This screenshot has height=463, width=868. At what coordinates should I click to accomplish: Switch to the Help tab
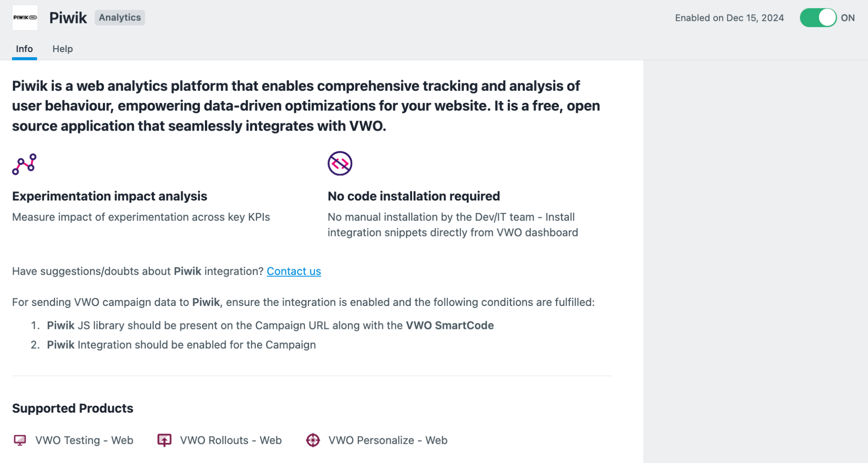pos(63,49)
